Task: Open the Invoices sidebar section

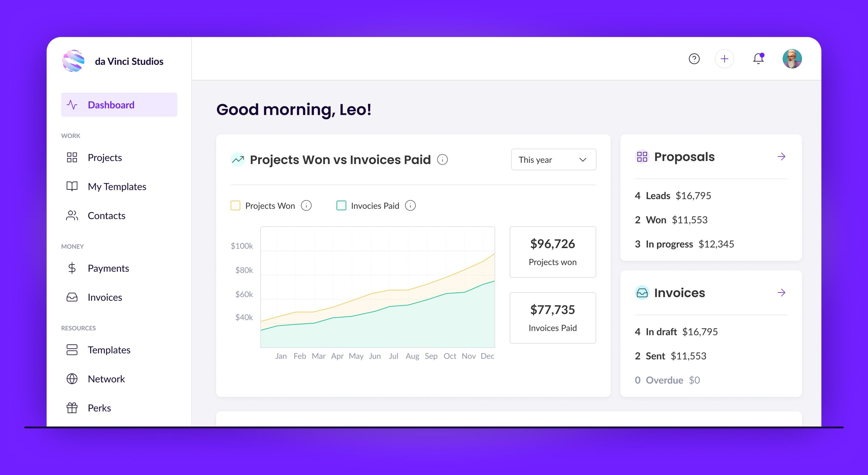Action: (105, 297)
